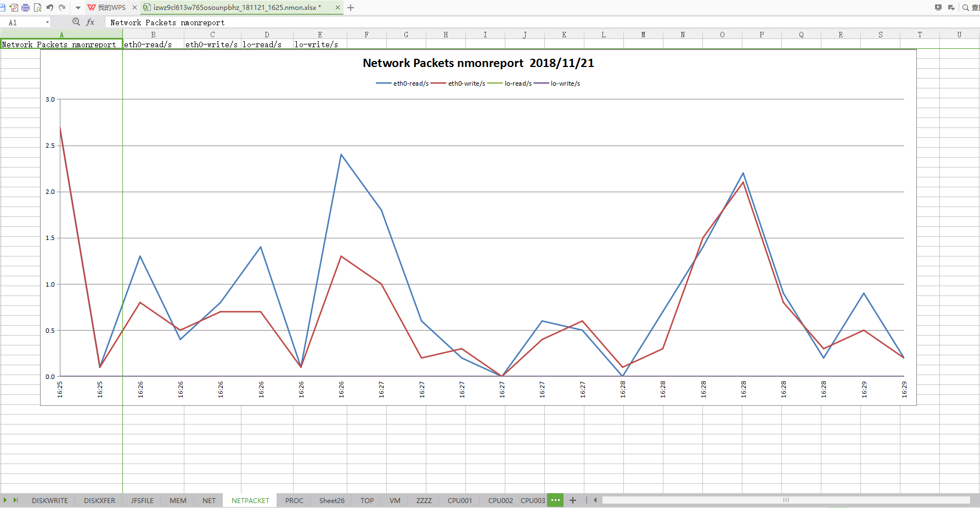Switch to the ZZZZ sheet
Image resolution: width=980 pixels, height=508 pixels.
pos(424,500)
